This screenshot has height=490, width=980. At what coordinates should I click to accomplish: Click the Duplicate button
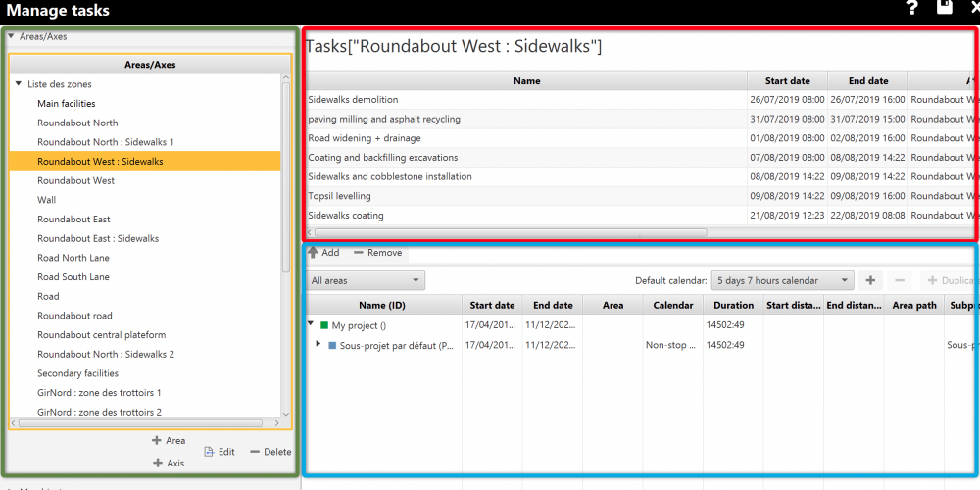(952, 280)
